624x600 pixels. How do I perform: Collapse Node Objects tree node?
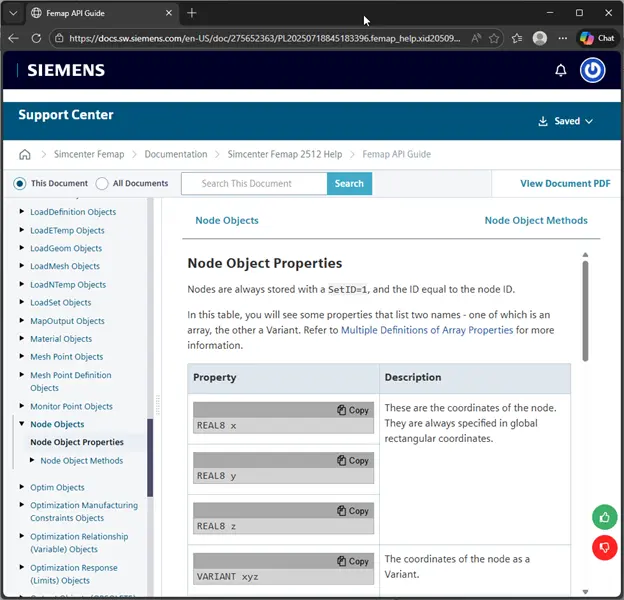pos(22,424)
